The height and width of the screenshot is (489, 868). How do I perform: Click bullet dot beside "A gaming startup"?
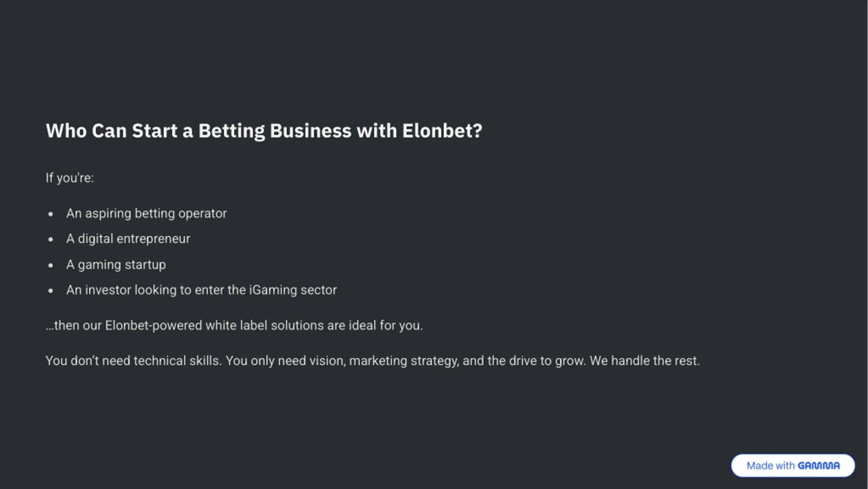point(51,265)
